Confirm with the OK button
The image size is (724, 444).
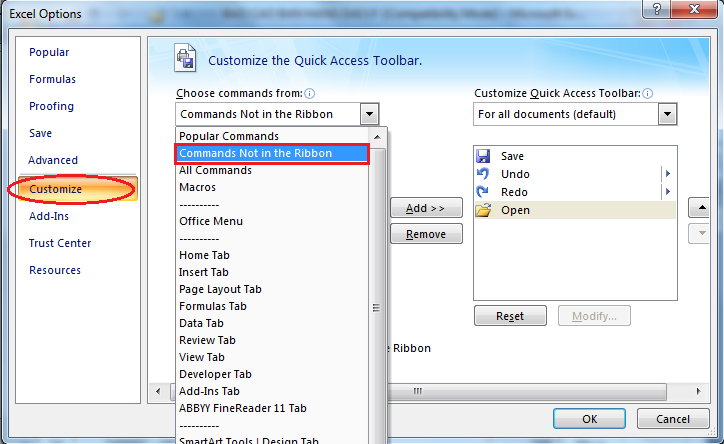point(590,419)
